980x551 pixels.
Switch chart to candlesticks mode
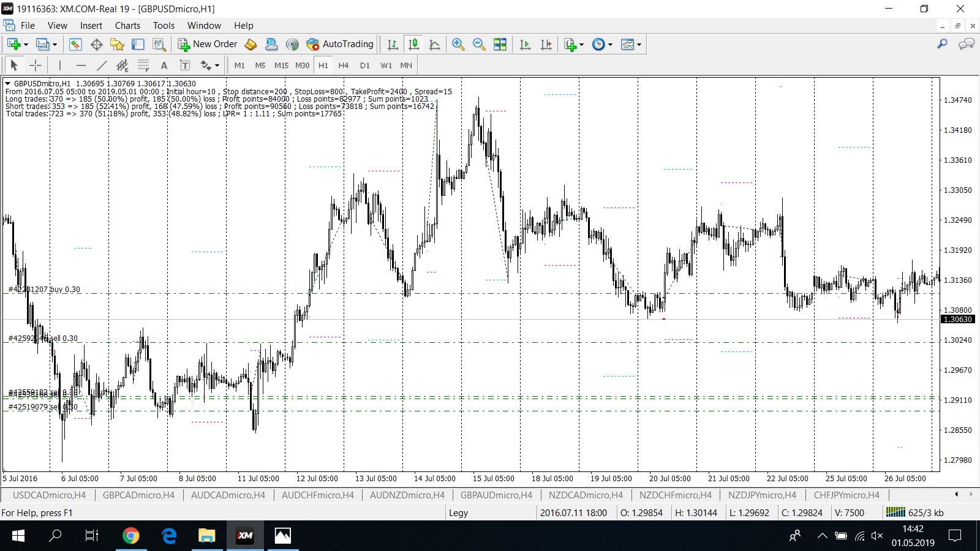[x=414, y=44]
